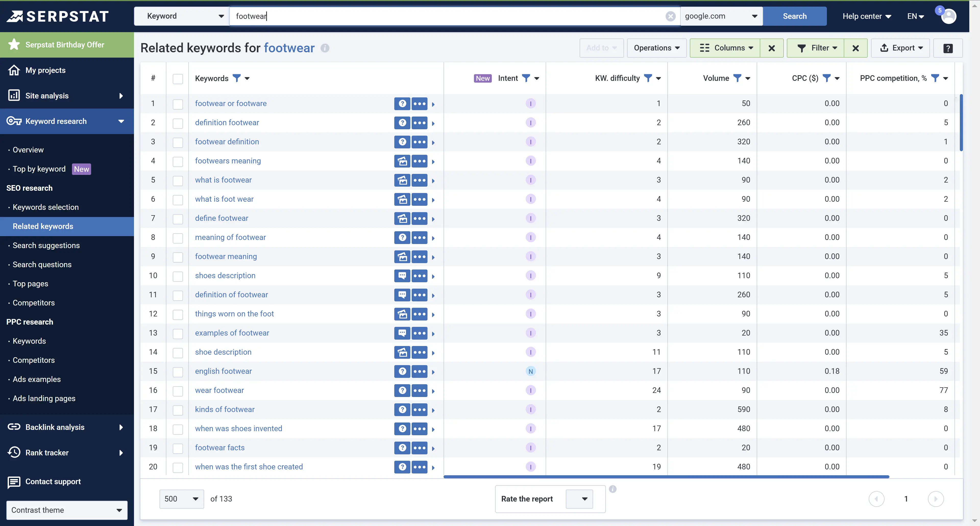Click info icon next to Rate the report
This screenshot has width=980, height=526.
point(612,489)
